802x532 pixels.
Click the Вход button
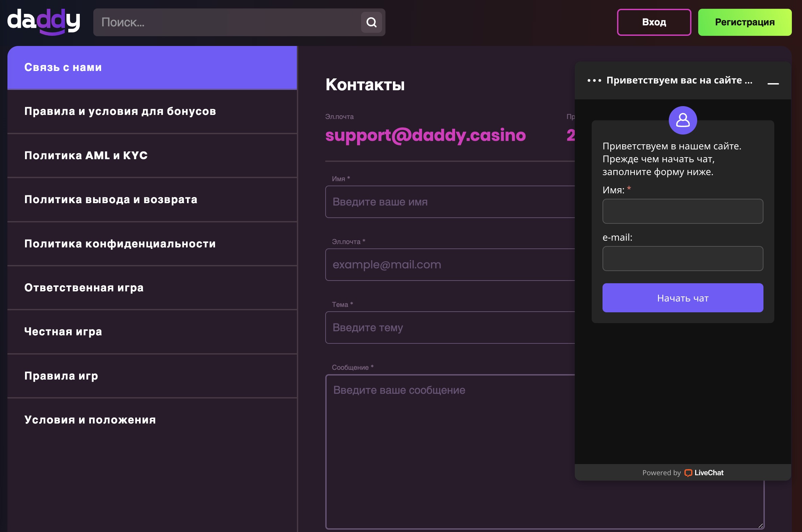[x=654, y=22]
